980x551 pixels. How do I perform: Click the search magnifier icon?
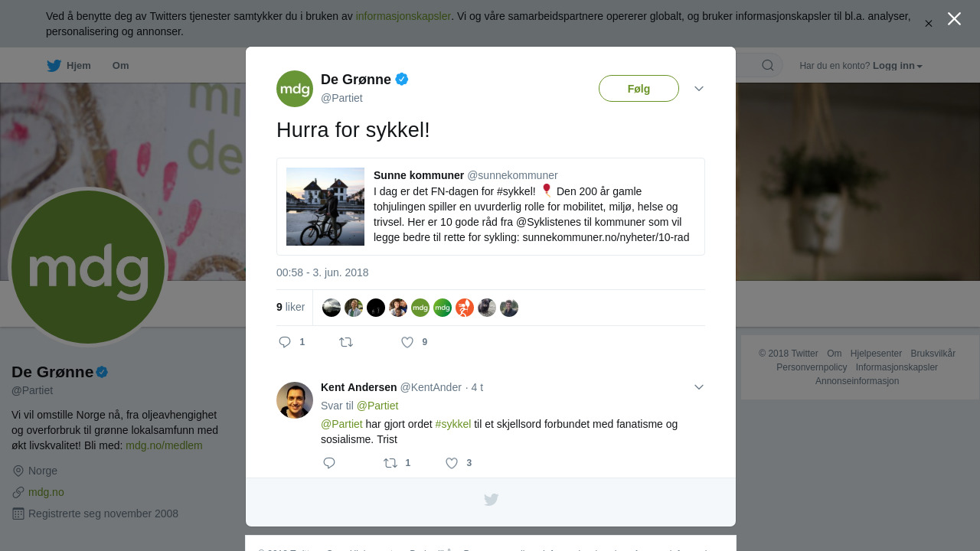[768, 65]
